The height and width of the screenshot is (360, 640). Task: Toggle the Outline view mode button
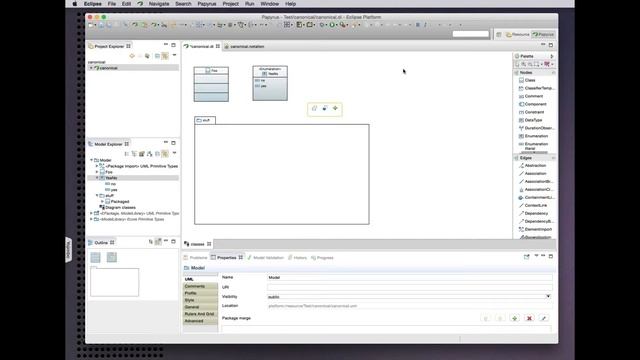pos(158,242)
